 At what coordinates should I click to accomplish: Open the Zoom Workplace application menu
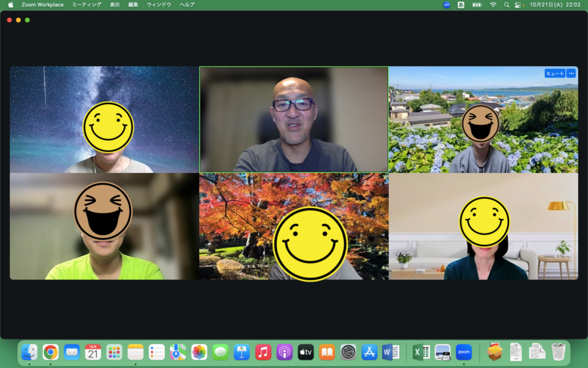[42, 5]
